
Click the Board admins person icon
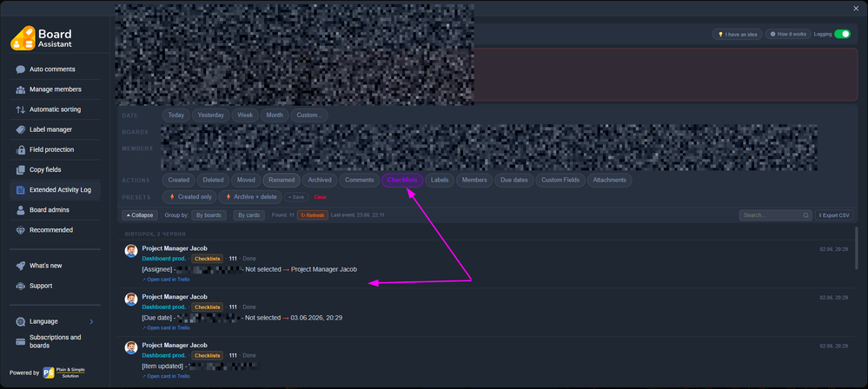pos(21,210)
